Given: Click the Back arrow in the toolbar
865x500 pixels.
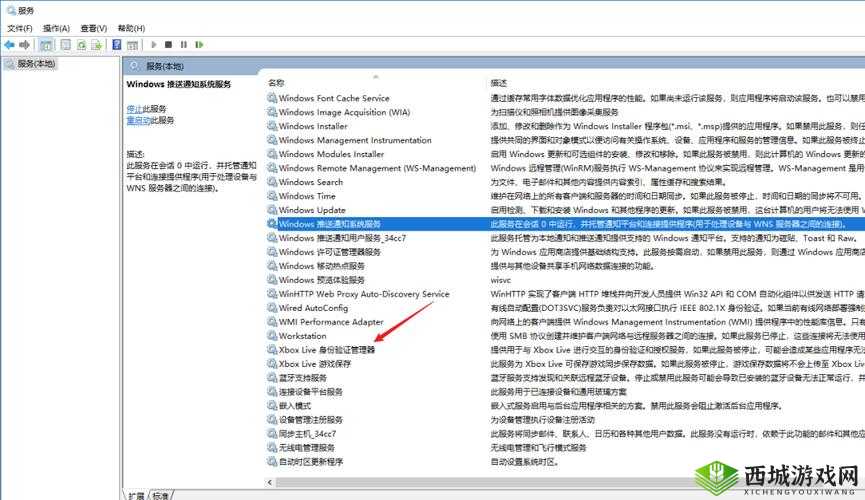Looking at the screenshot, I should tap(9, 45).
